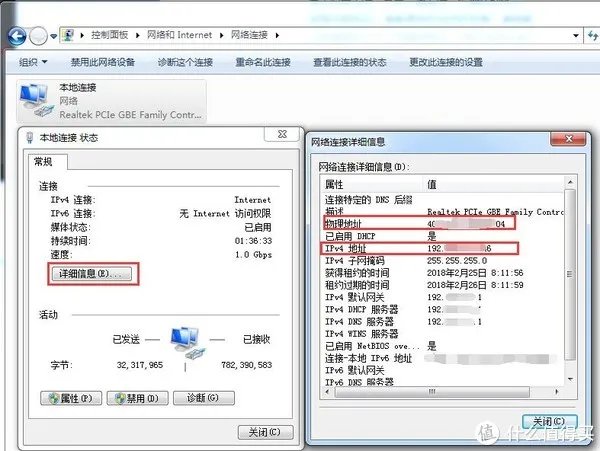Select the IPv4 DHCP 服务器 row
The height and width of the screenshot is (451, 600).
(443, 309)
